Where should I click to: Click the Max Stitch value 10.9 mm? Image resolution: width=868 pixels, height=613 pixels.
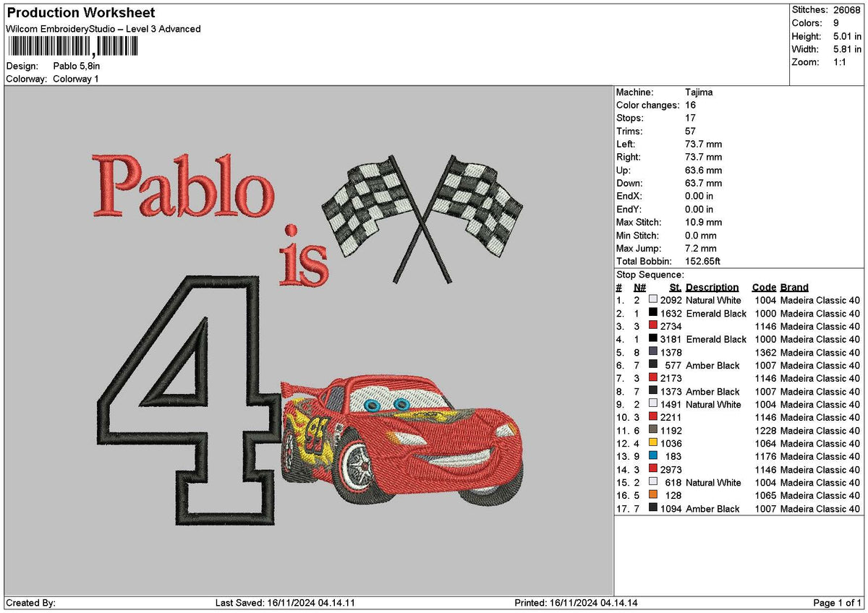pos(703,223)
